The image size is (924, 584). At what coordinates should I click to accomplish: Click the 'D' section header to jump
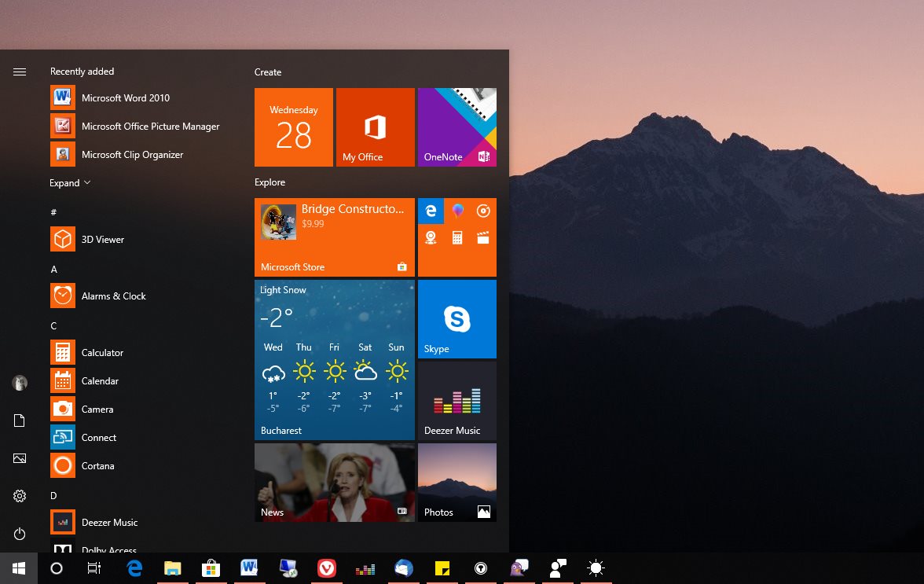(x=53, y=495)
